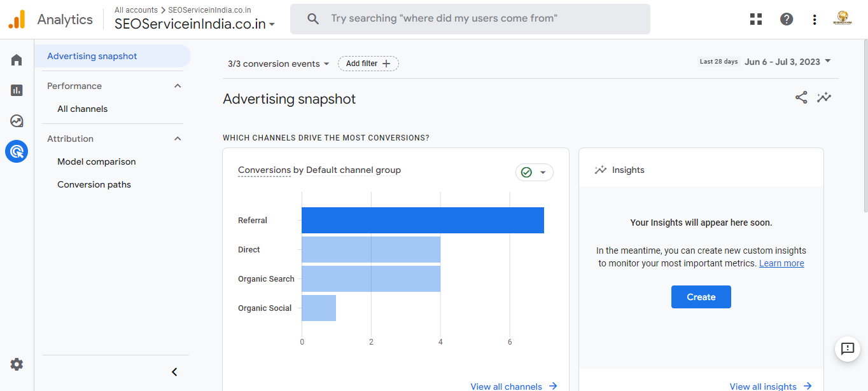Open the Reports icon in sidebar
Viewport: 868px width, 391px height.
[17, 90]
